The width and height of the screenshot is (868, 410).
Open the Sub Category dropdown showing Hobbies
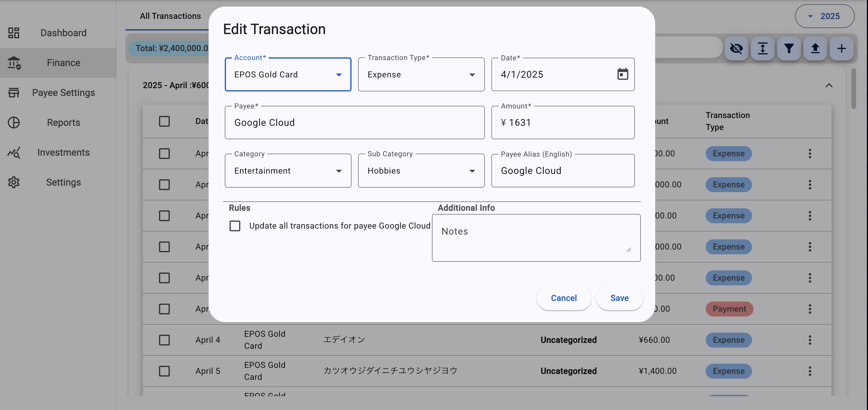coord(421,171)
